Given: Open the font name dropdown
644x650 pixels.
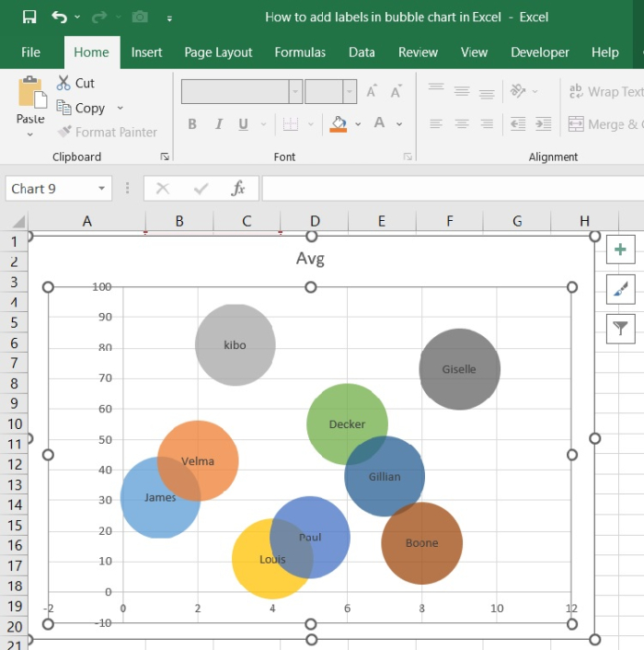Looking at the screenshot, I should pyautogui.click(x=295, y=91).
